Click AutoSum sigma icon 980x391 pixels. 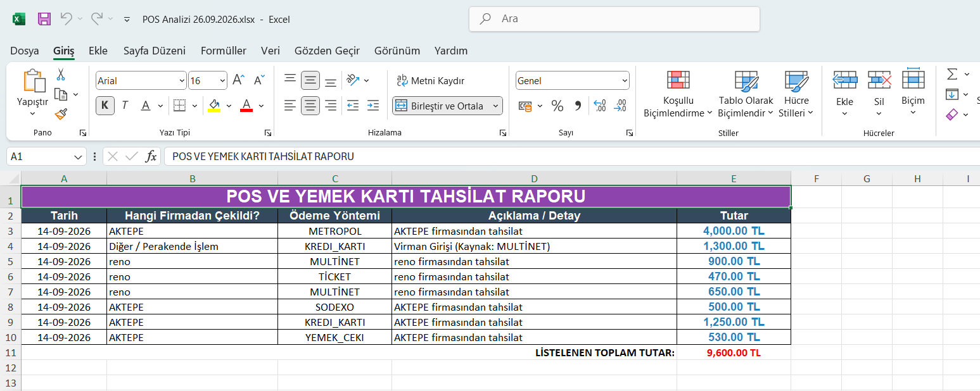[x=951, y=74]
